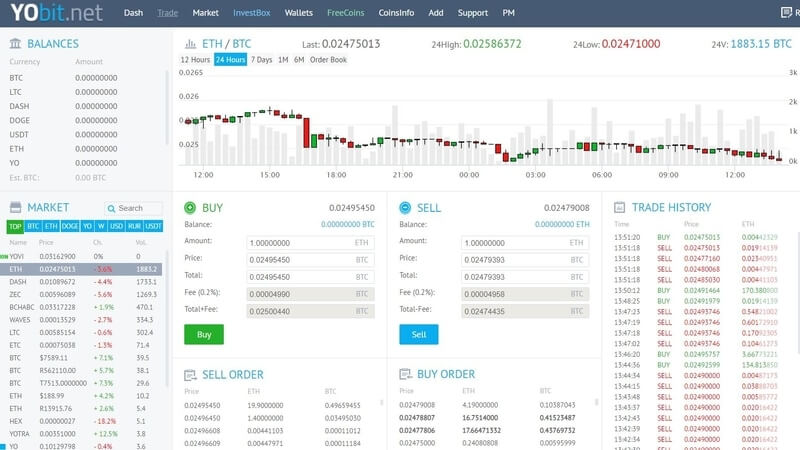
Task: Select the TOP market filter
Action: 15,226
